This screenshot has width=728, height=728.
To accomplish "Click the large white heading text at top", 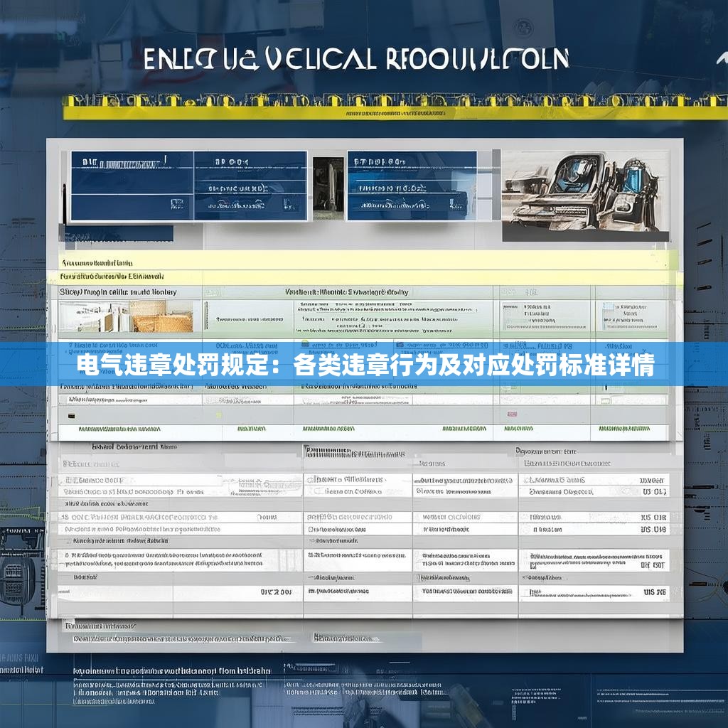I will [x=355, y=60].
